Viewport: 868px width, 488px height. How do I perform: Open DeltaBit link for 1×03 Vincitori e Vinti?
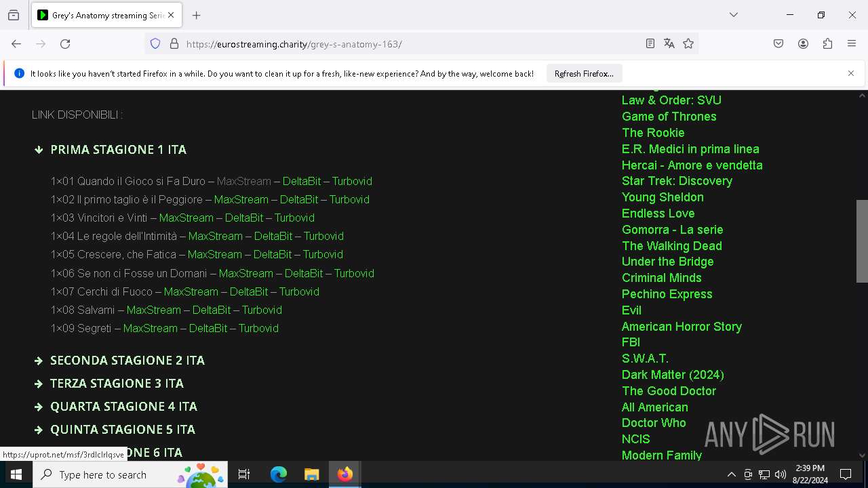[244, 218]
